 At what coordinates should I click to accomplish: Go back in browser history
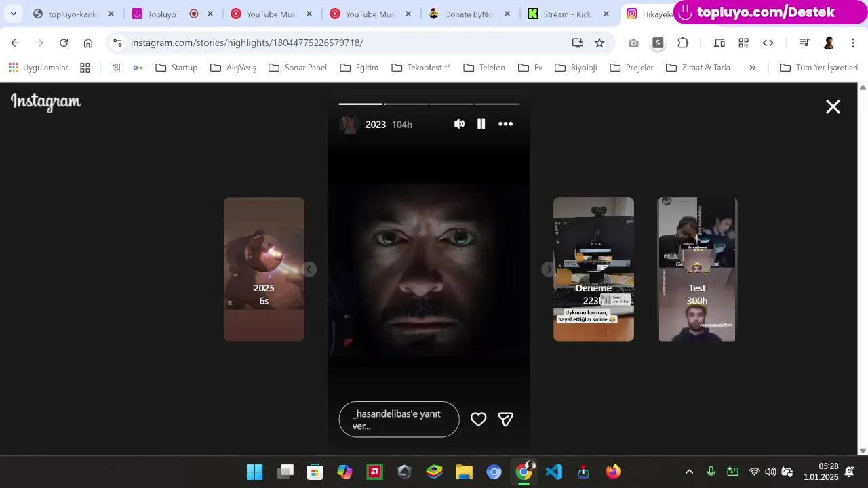pos(15,43)
